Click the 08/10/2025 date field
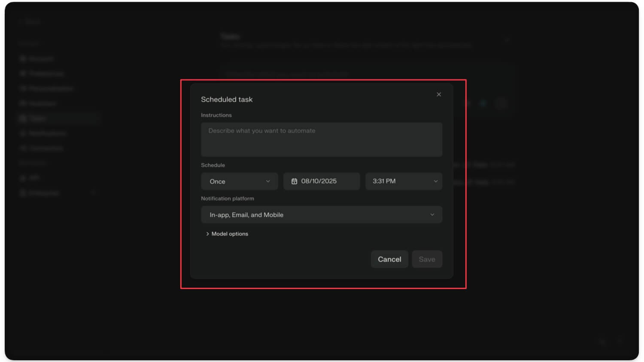 [x=321, y=181]
